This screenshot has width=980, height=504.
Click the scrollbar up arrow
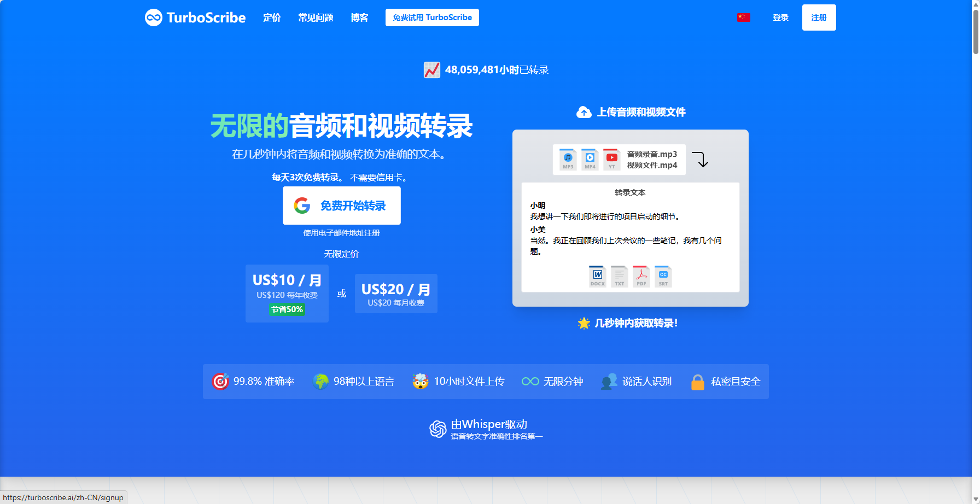(x=976, y=4)
